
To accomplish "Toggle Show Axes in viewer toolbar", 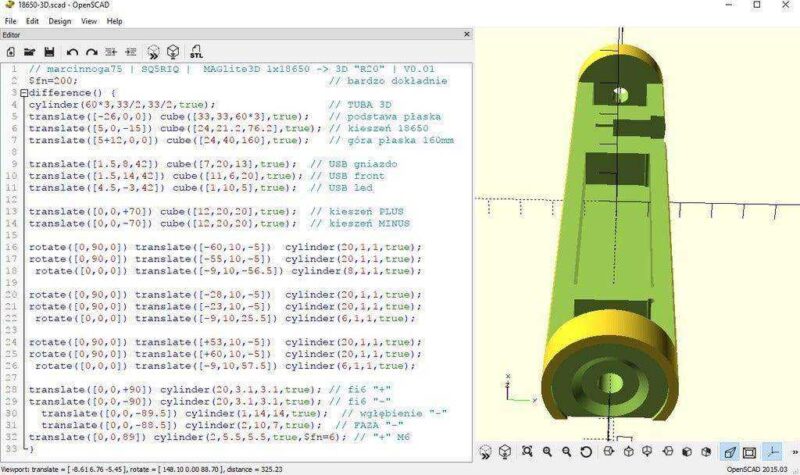I will pos(772,452).
